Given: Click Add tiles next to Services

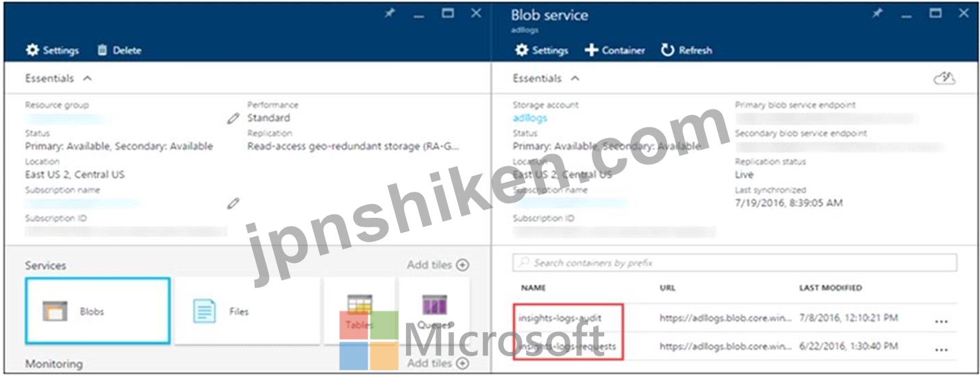Looking at the screenshot, I should pos(438,265).
